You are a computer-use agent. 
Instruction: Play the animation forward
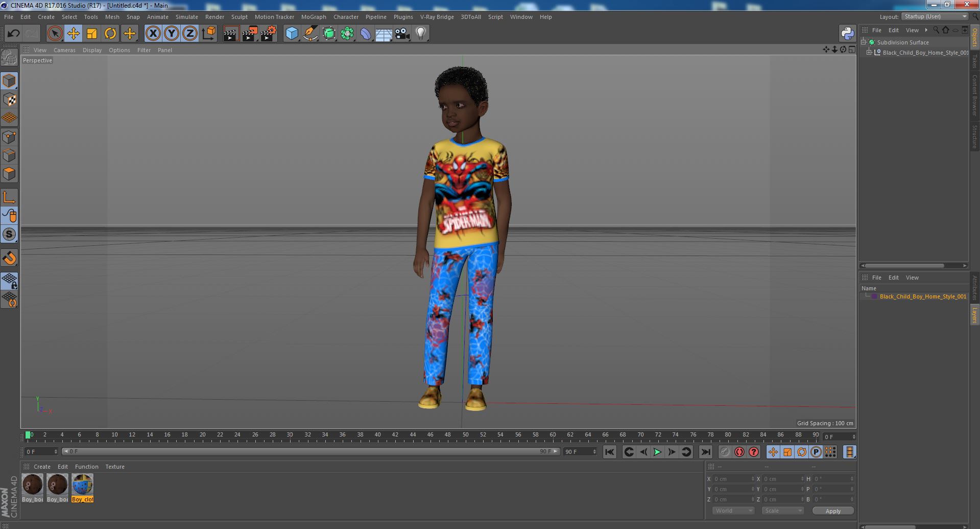pyautogui.click(x=657, y=452)
